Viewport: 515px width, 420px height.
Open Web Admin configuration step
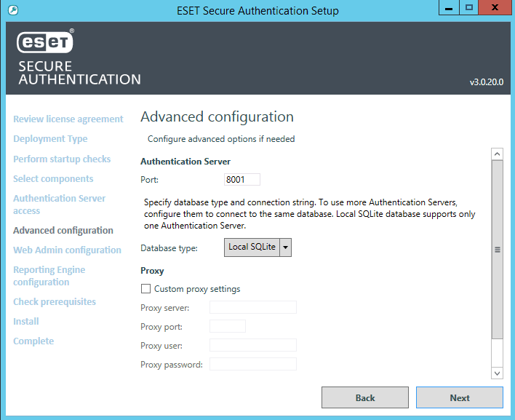point(67,250)
